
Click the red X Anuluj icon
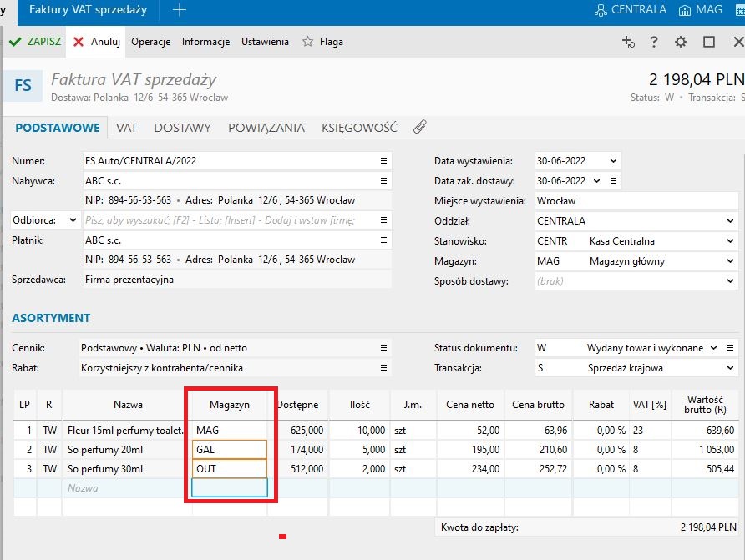click(x=79, y=42)
